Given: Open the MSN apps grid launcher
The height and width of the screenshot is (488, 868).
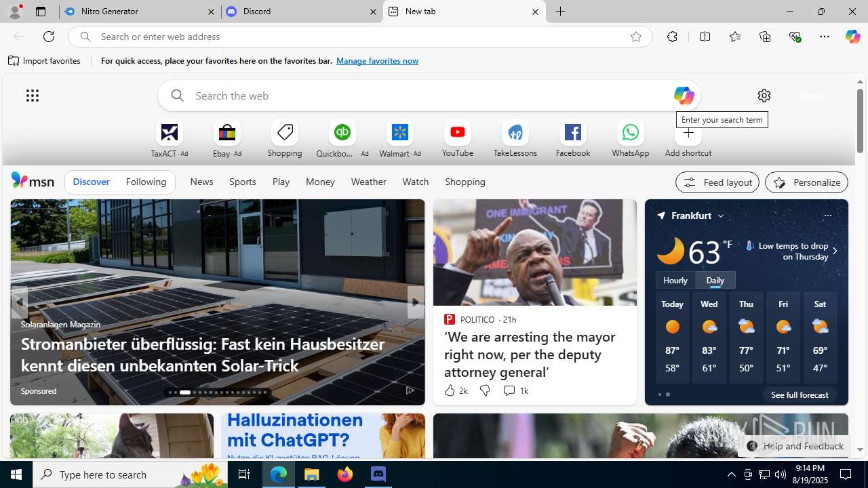Looking at the screenshot, I should pyautogui.click(x=33, y=96).
